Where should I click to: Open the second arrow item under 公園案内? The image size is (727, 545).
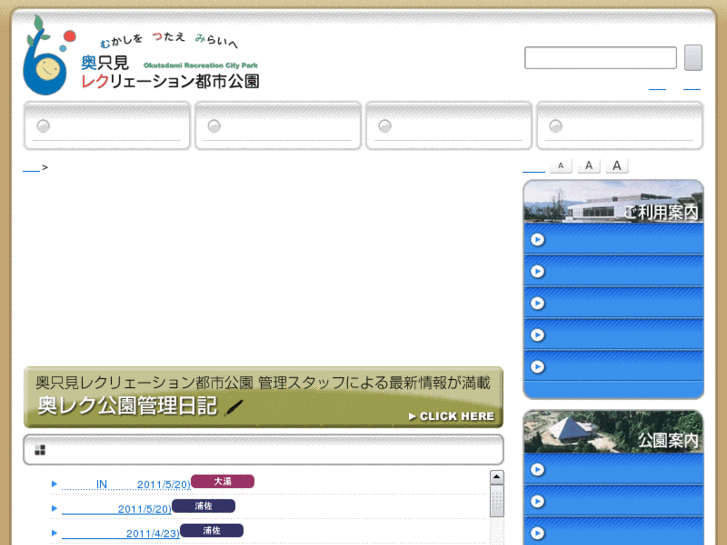click(613, 501)
